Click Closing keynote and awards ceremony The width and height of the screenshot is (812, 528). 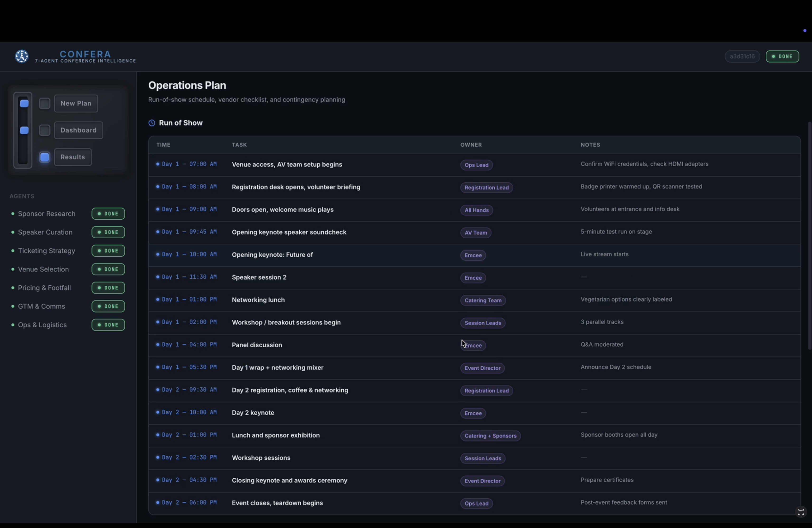click(290, 481)
